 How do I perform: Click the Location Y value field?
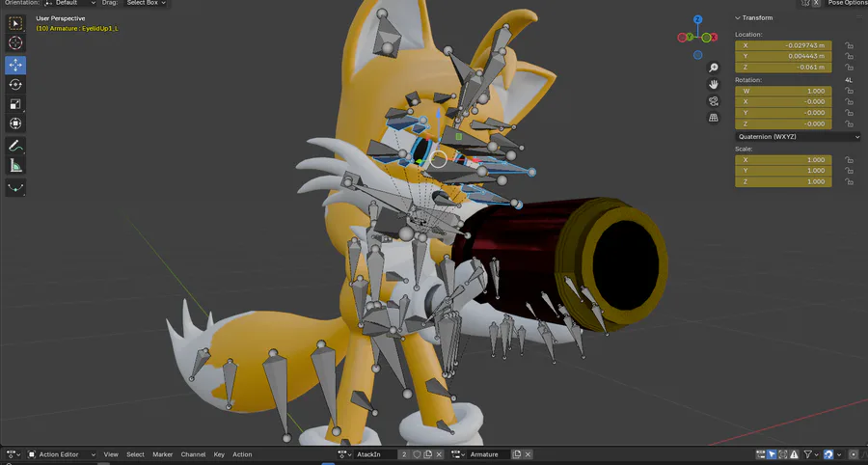[783, 57]
